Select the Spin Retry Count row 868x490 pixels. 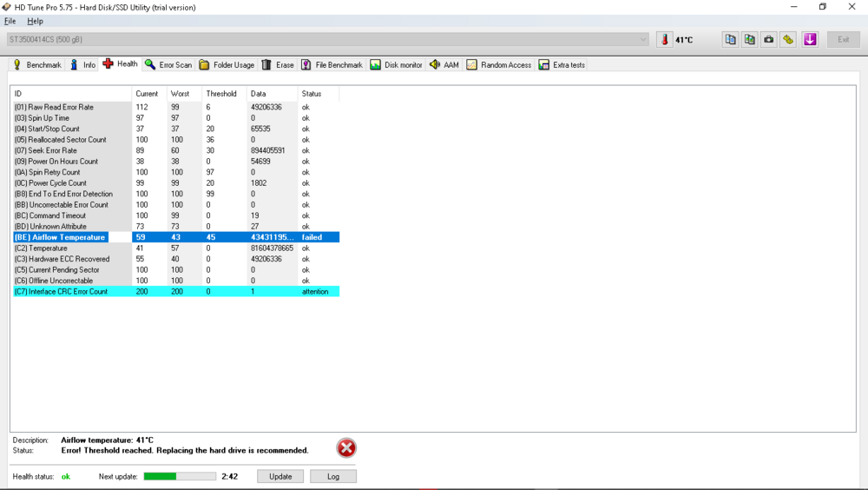[x=176, y=172]
